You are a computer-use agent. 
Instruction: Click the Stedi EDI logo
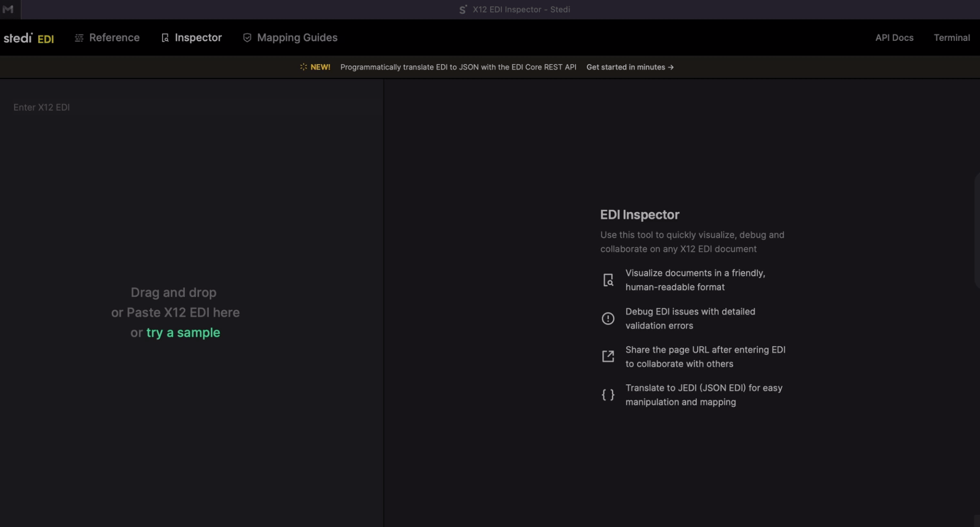29,38
